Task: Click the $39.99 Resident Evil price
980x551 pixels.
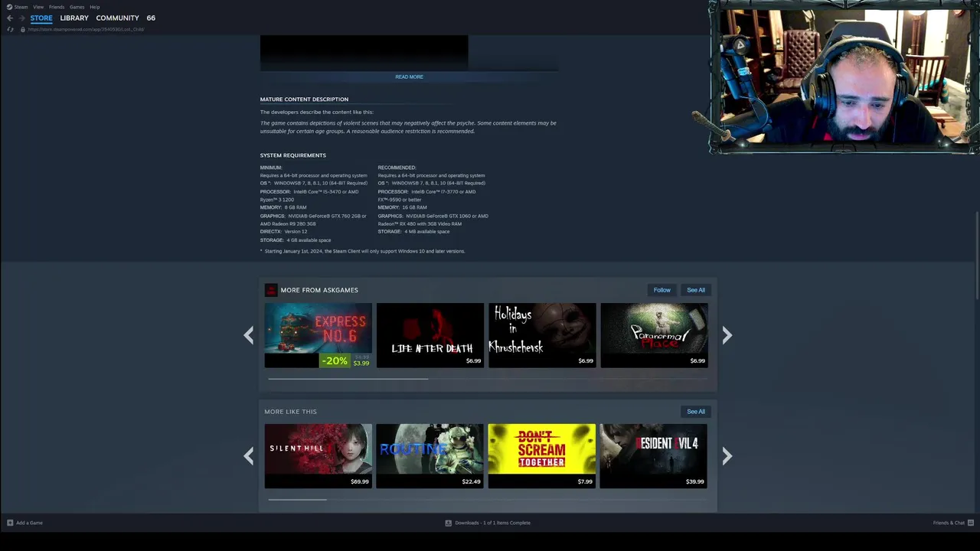Action: (695, 482)
